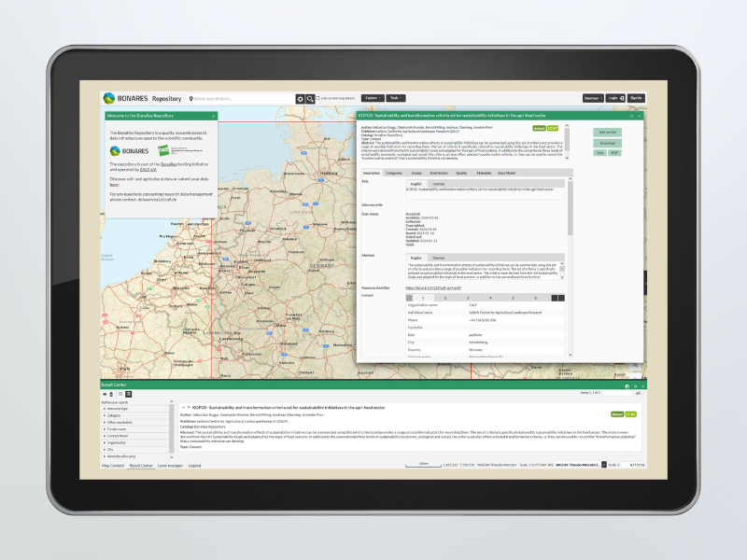This screenshot has height=560, width=747.
Task: Export metadata as XML
Action: pyautogui.click(x=599, y=153)
